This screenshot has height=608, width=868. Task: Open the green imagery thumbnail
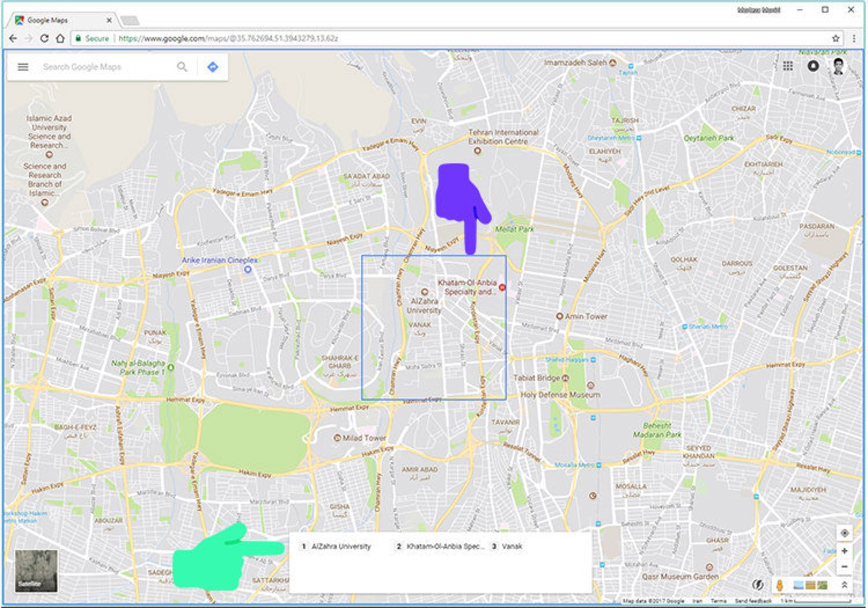[x=823, y=585]
